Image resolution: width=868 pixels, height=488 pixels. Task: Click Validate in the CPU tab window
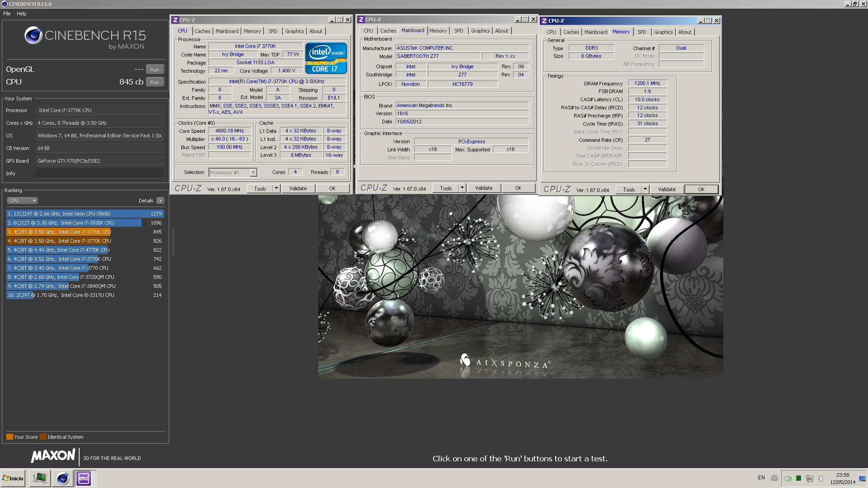(298, 189)
